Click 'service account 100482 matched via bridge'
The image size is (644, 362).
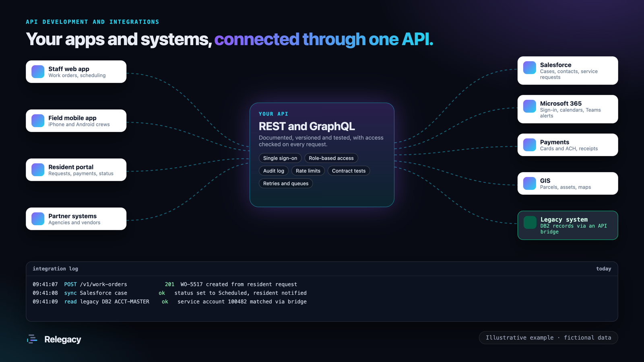[242, 302]
